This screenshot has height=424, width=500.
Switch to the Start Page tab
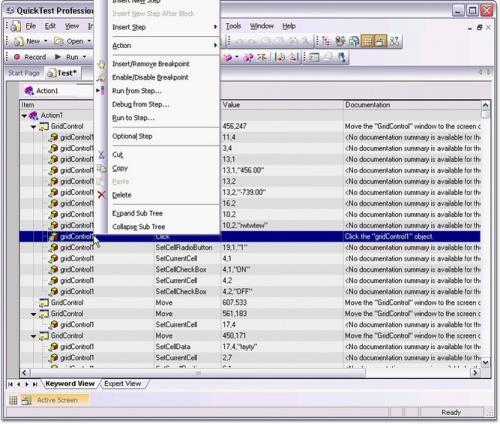[x=24, y=73]
